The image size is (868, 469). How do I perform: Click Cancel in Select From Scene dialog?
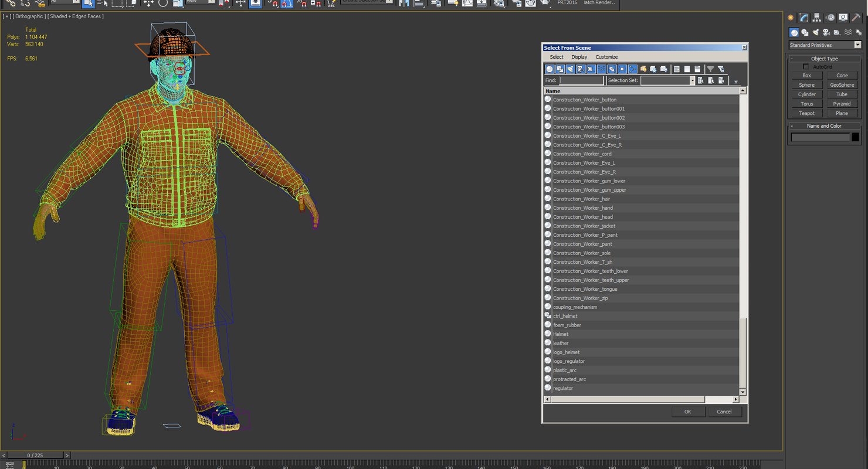coord(724,412)
